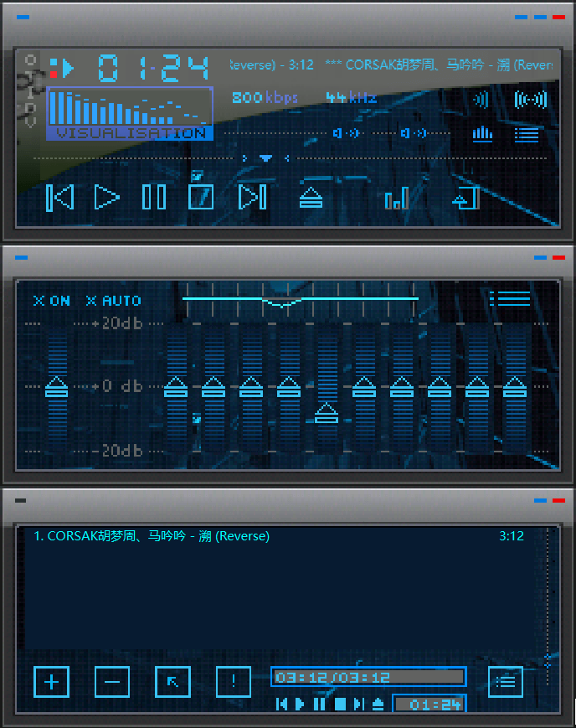
Task: Click the first equalizer band slider knob
Action: pyautogui.click(x=176, y=387)
